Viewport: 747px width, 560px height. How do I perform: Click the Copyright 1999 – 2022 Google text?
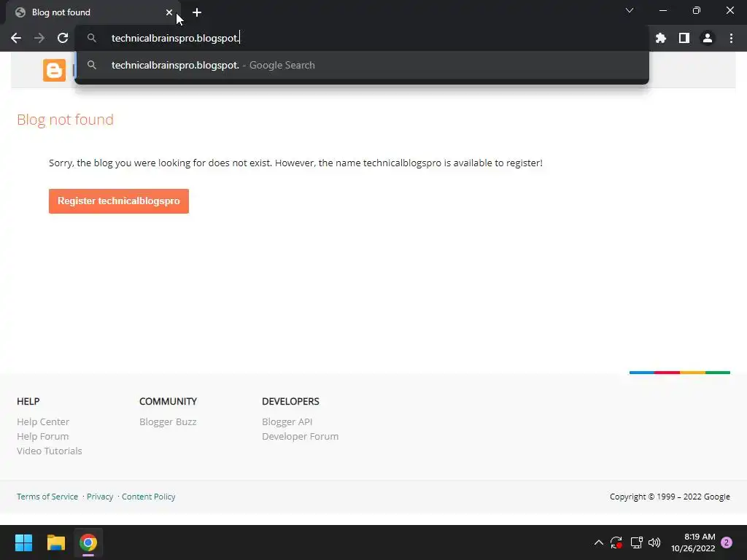[x=670, y=497]
